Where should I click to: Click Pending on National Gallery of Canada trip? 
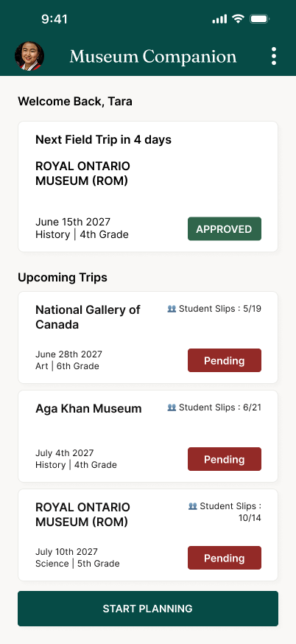225,360
